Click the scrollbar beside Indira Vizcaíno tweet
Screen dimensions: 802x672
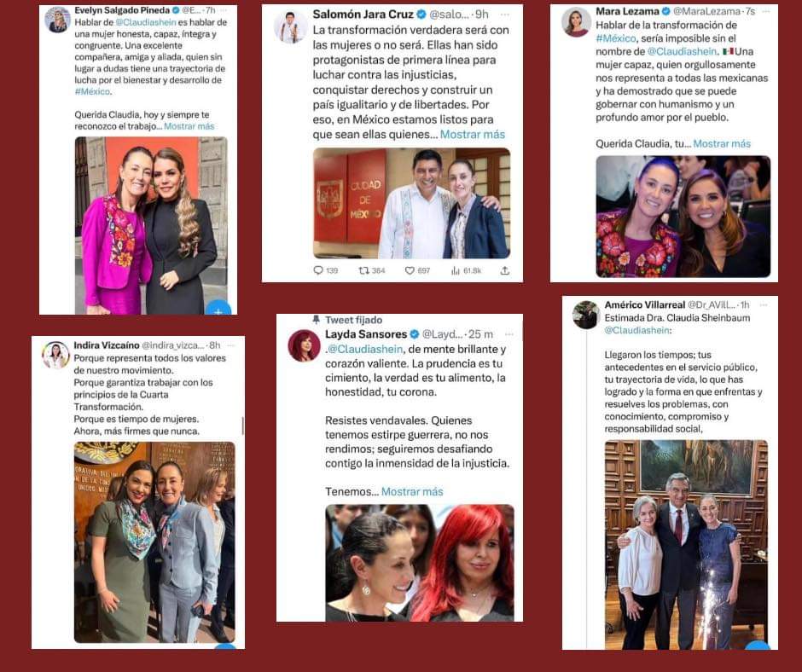point(242,426)
